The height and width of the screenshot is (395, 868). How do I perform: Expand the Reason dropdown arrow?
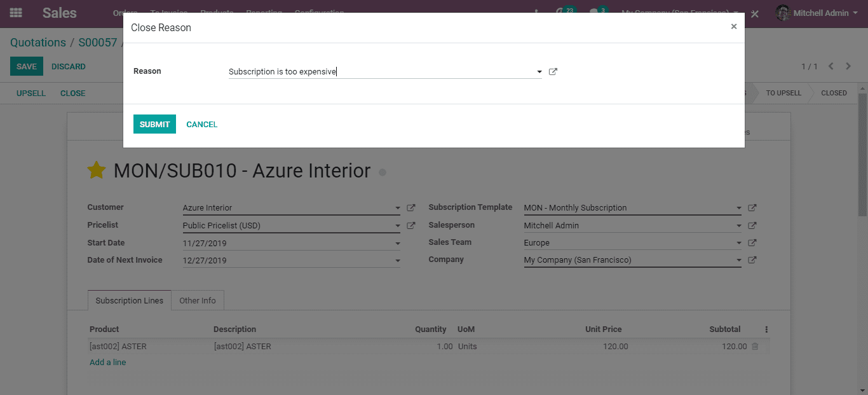point(539,73)
